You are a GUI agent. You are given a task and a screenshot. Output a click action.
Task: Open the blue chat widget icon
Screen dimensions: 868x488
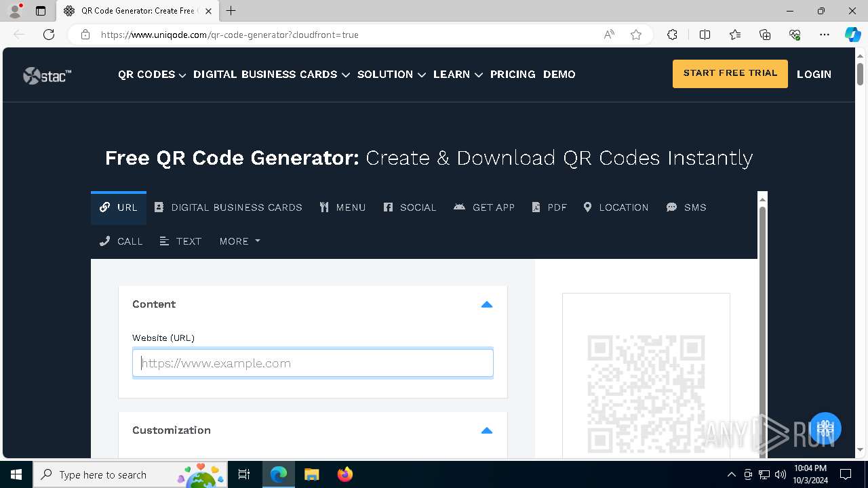(825, 428)
